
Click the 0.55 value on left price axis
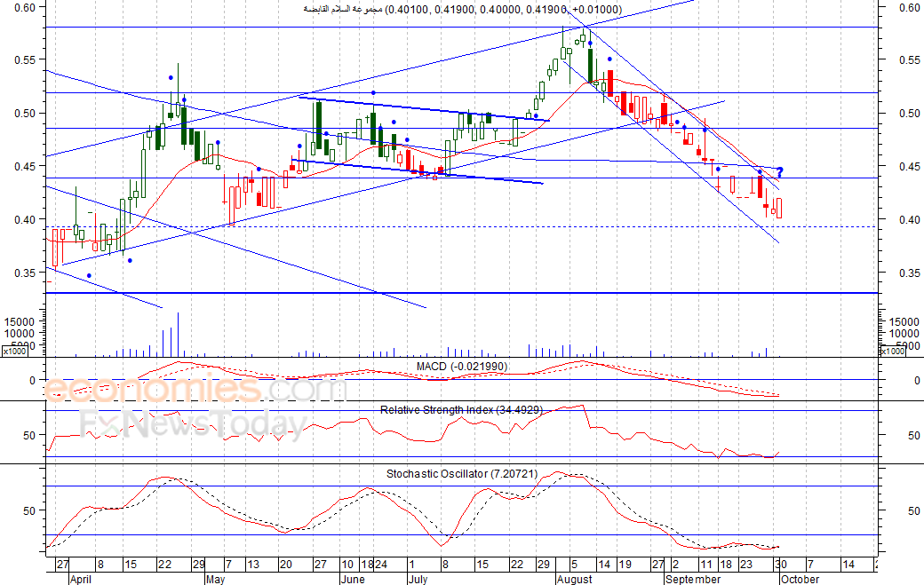pos(25,60)
